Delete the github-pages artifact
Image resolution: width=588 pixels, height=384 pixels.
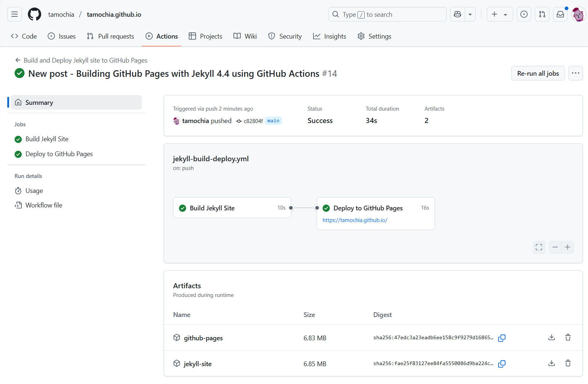click(568, 337)
